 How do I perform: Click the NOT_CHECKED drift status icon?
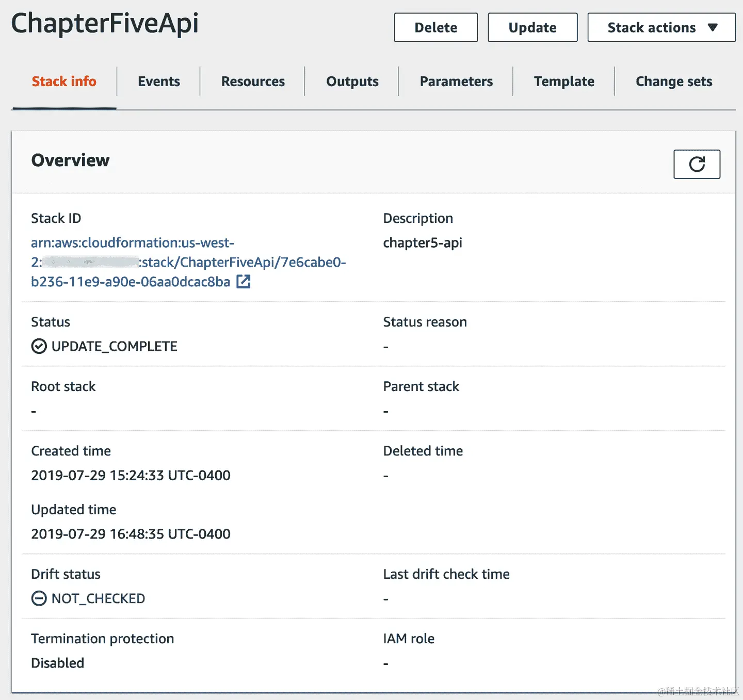(39, 598)
